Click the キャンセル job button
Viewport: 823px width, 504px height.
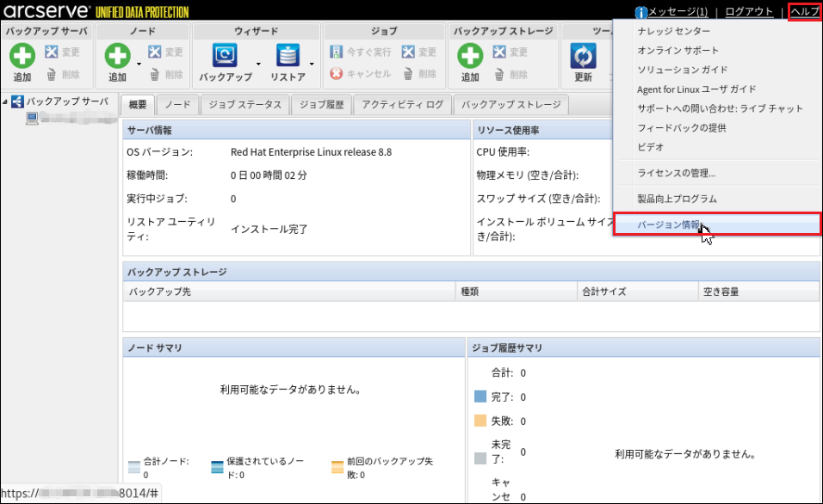point(361,75)
